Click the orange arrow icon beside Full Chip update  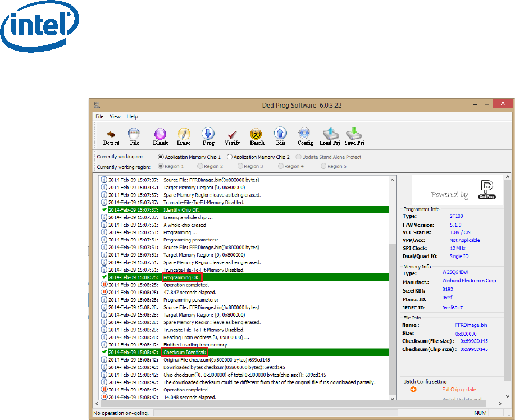click(413, 389)
